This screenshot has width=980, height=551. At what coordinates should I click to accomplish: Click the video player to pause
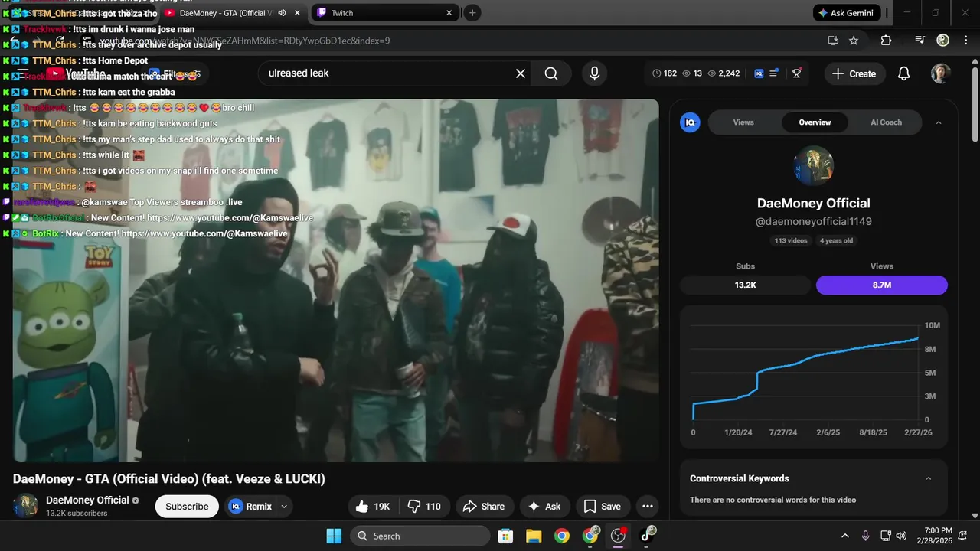point(335,280)
